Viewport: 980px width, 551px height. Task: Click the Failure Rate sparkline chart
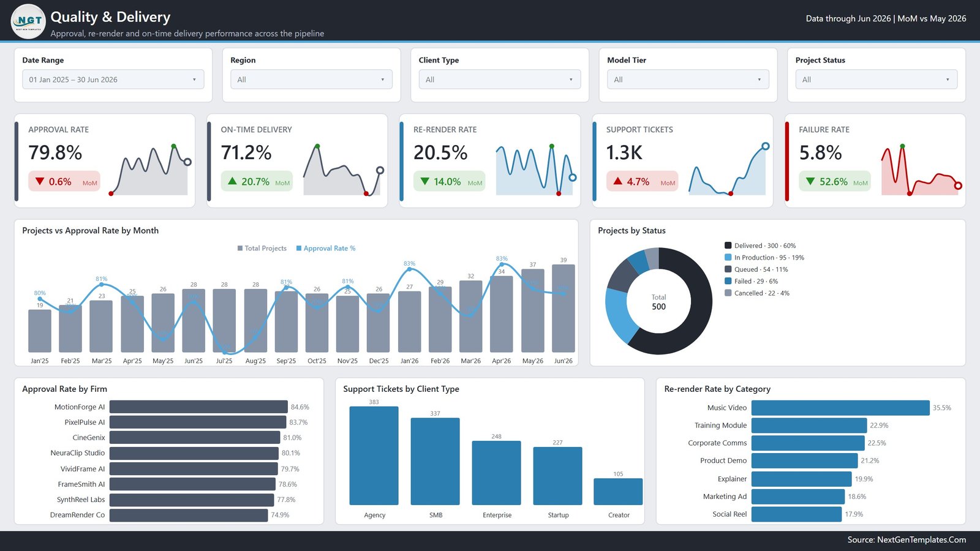click(x=921, y=170)
